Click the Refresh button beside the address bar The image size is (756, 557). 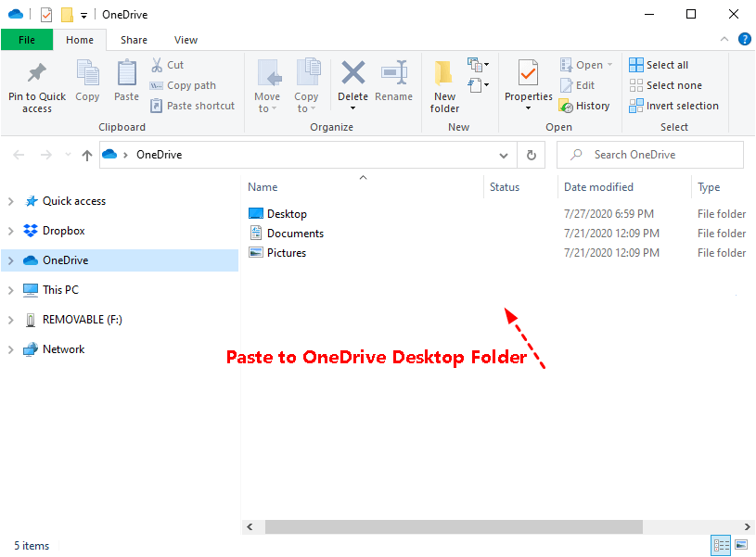coord(532,155)
